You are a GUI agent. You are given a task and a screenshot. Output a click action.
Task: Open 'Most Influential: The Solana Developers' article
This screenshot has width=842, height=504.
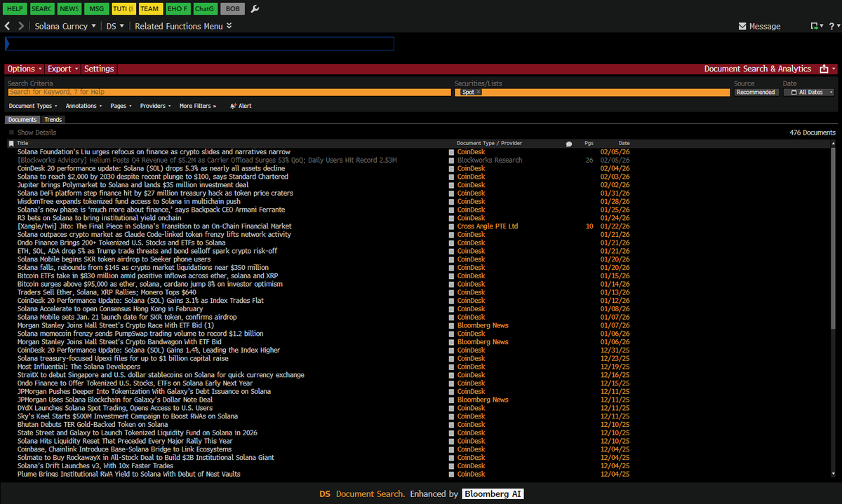click(x=79, y=367)
